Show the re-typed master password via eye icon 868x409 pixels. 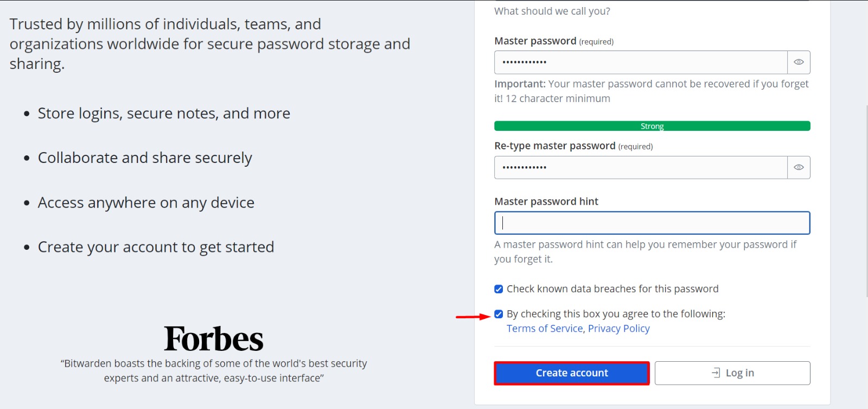click(798, 167)
